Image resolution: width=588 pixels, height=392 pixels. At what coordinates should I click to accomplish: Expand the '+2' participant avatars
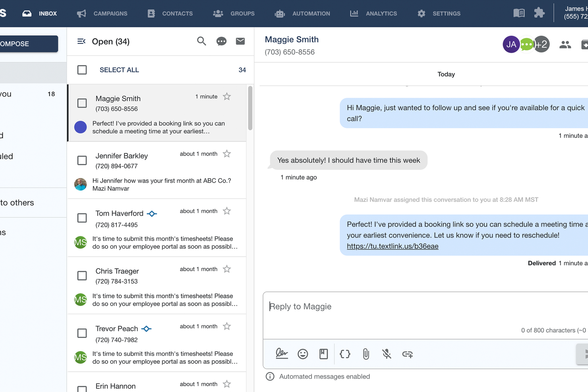pyautogui.click(x=541, y=44)
